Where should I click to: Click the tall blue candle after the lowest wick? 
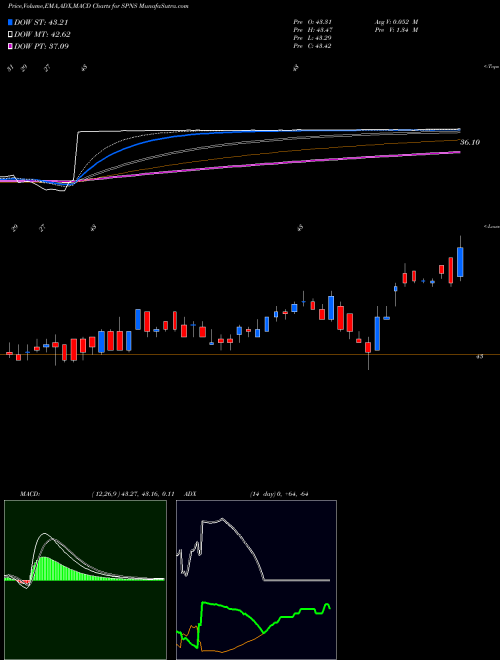(377, 333)
